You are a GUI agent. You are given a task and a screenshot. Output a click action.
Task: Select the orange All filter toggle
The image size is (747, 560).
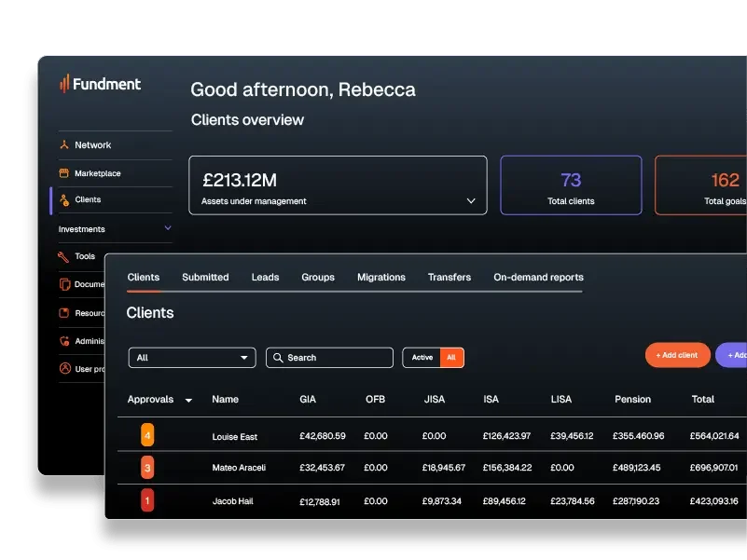click(451, 358)
